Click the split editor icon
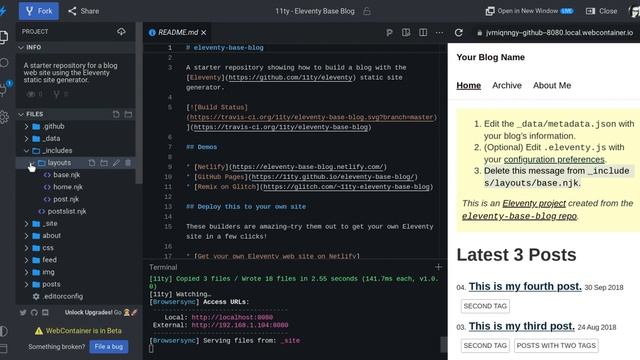This screenshot has height=360, width=640. coord(423,32)
